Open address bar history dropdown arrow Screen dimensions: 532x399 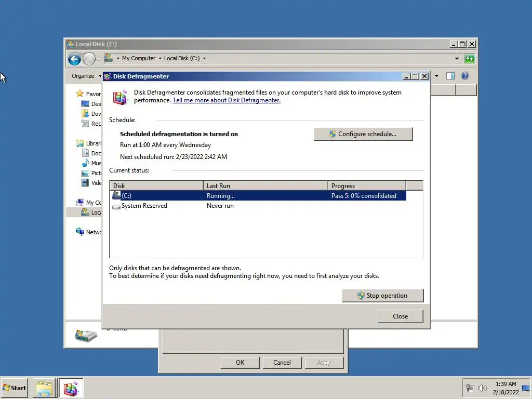coord(457,59)
